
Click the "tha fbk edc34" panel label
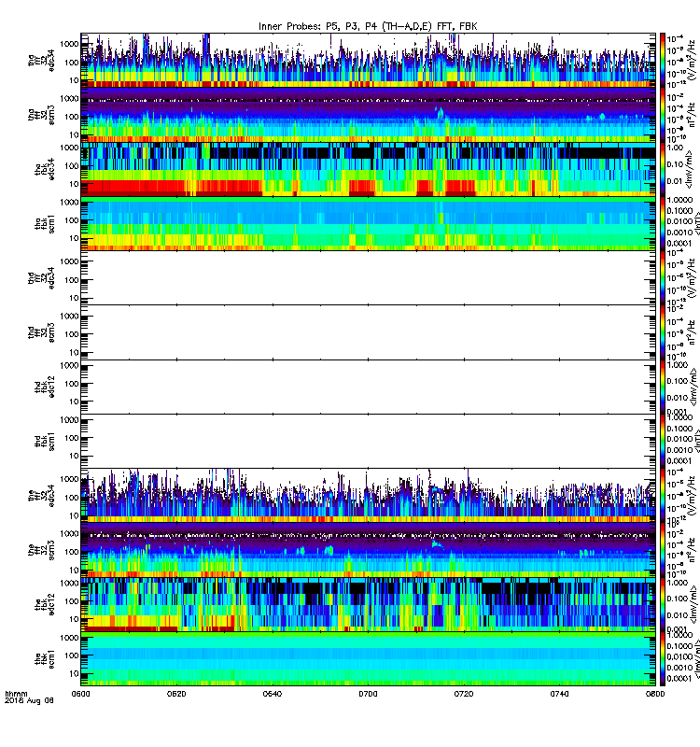(x=45, y=170)
